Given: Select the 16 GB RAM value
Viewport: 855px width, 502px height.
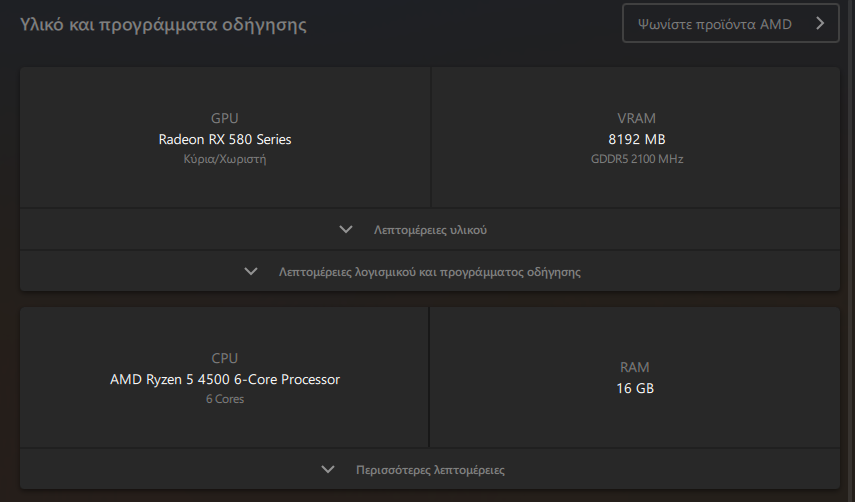Looking at the screenshot, I should [635, 389].
